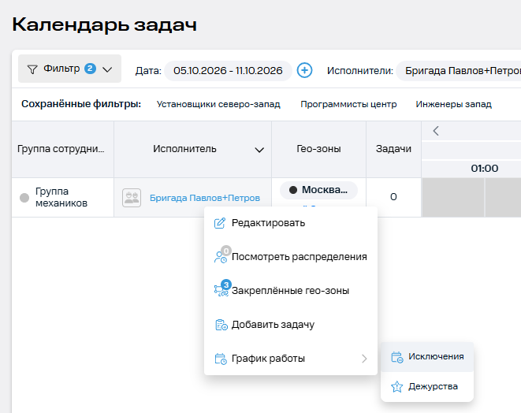Click the person distribution icon with badge 0
Screen dimensions: 521x413
(221, 256)
